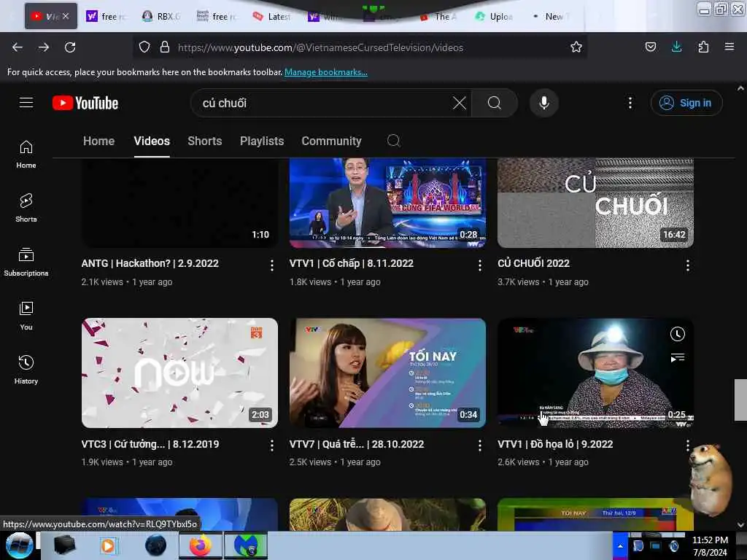Viewport: 747px width, 560px height.
Task: Switch to the Shorts channel tab
Action: [x=204, y=141]
